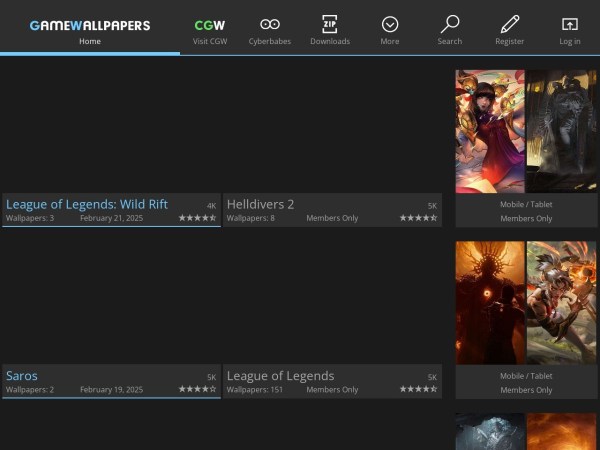The width and height of the screenshot is (600, 450).
Task: Click the Register pencil icon
Action: pyautogui.click(x=510, y=25)
